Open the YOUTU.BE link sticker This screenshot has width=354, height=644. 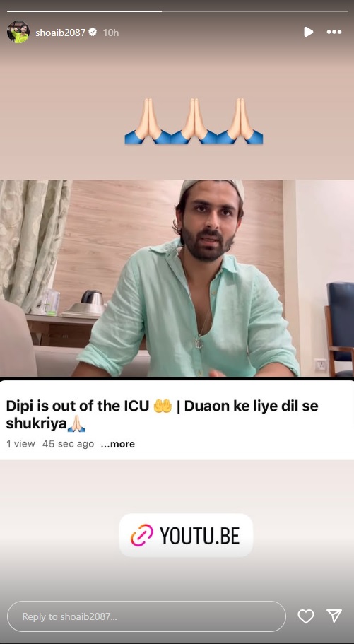pos(186,536)
